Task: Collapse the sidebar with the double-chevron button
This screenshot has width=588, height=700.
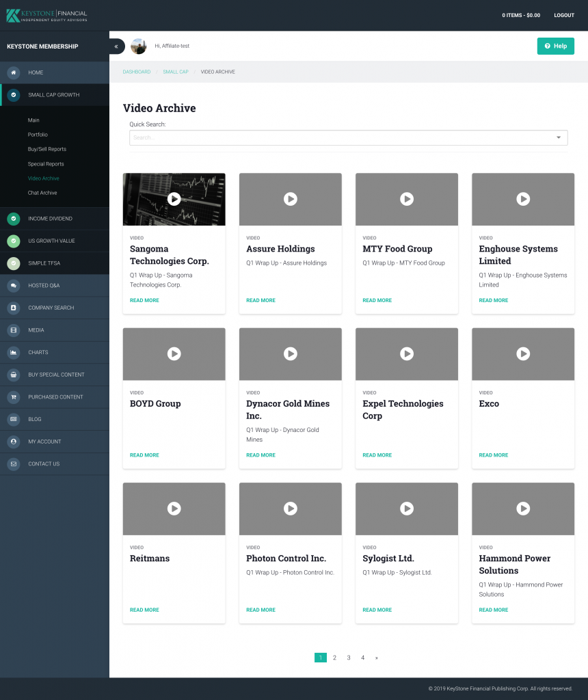Action: click(116, 46)
